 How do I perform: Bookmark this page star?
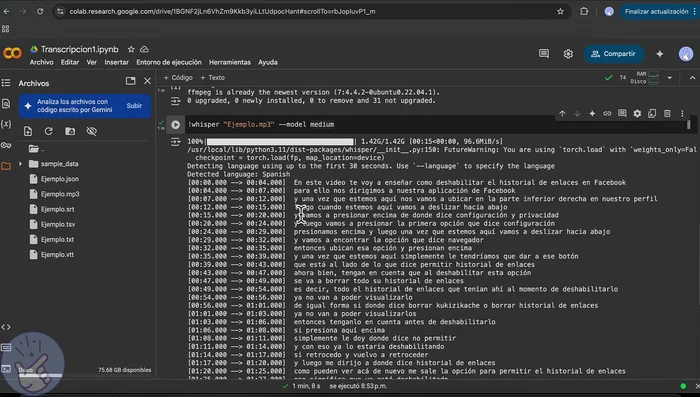point(560,12)
